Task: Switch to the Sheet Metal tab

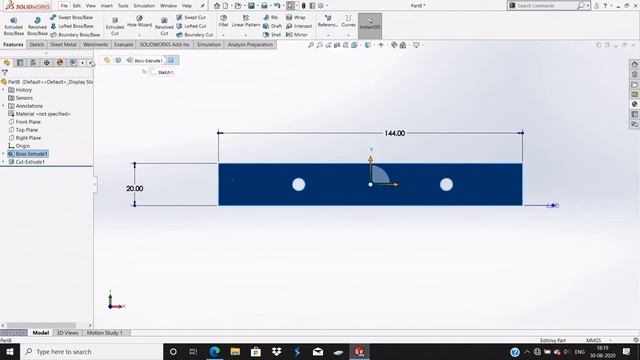Action: [63, 44]
